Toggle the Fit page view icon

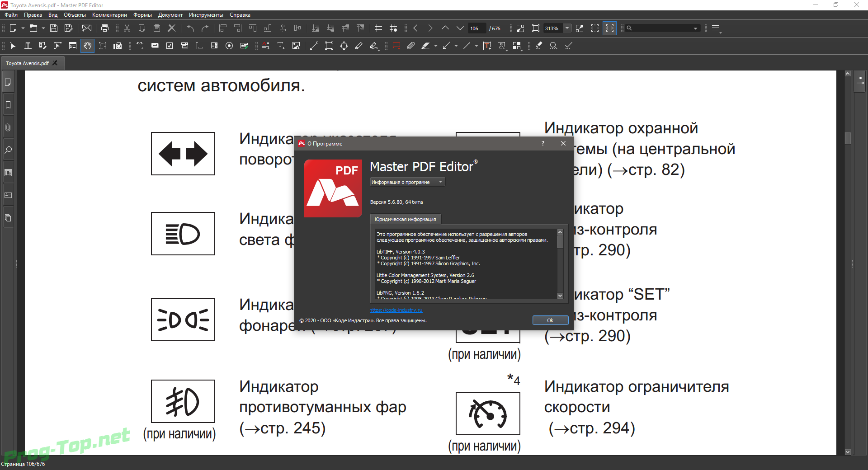point(595,28)
